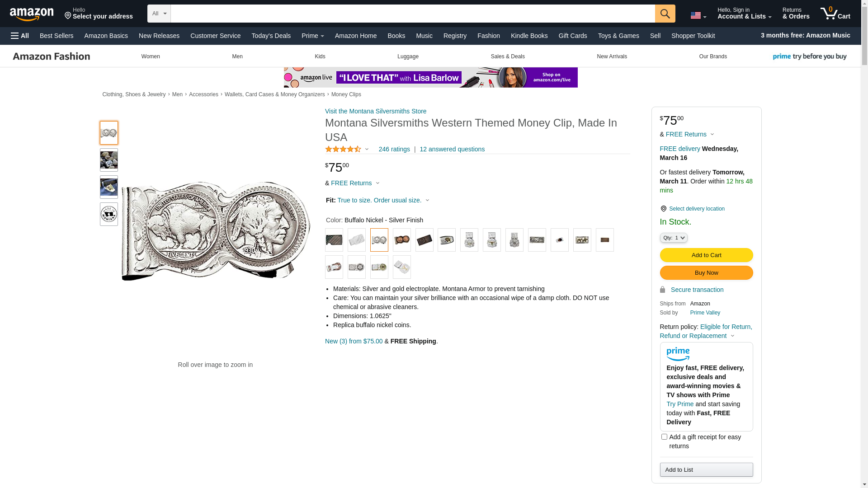Expand the search category All dropdown

pyautogui.click(x=159, y=14)
